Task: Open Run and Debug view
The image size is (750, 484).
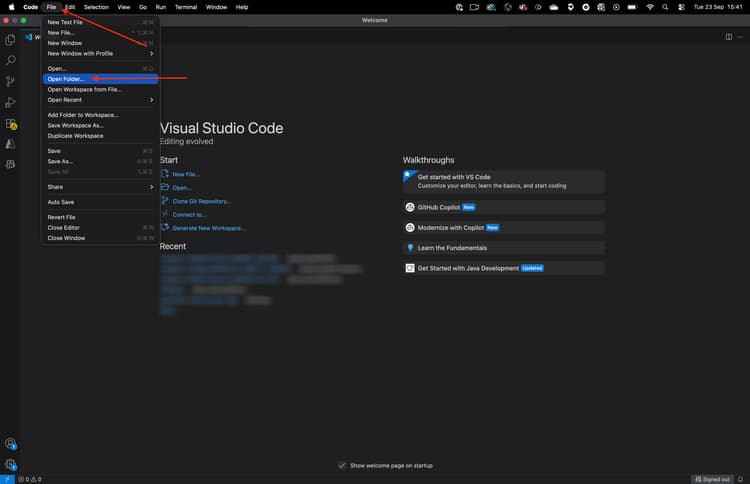Action: 10,102
